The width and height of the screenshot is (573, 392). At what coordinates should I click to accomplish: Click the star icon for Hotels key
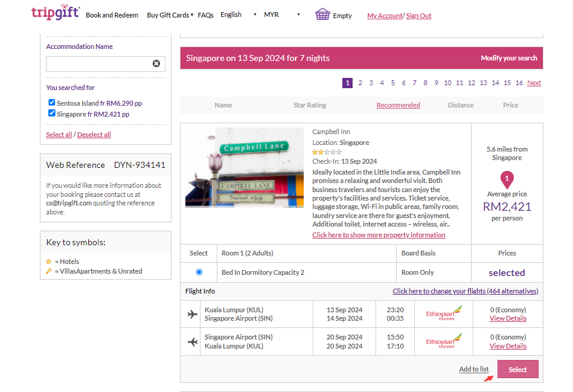pyautogui.click(x=48, y=262)
